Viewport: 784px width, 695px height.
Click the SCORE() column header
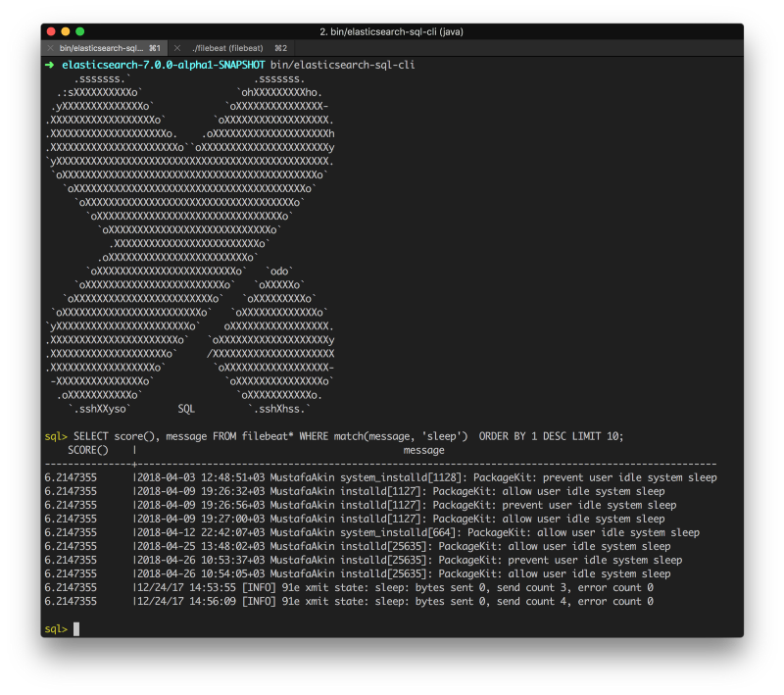pyautogui.click(x=88, y=450)
